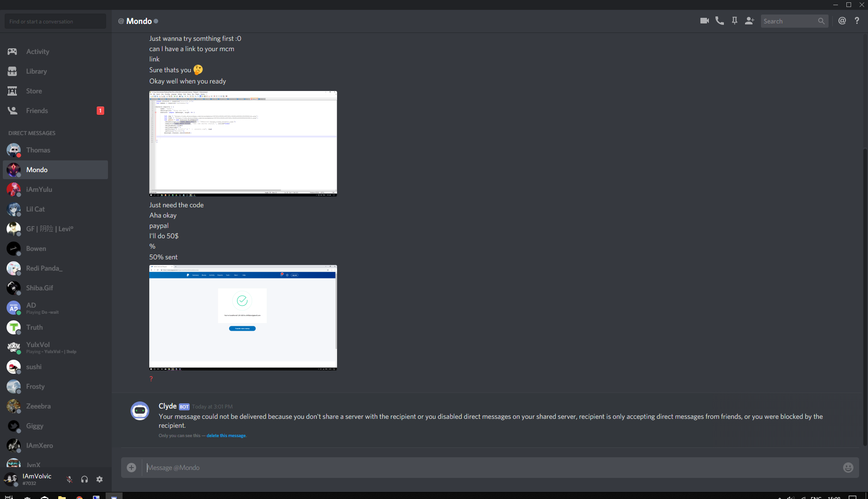
Task: Click Truth's green avatar icon
Action: tap(14, 327)
